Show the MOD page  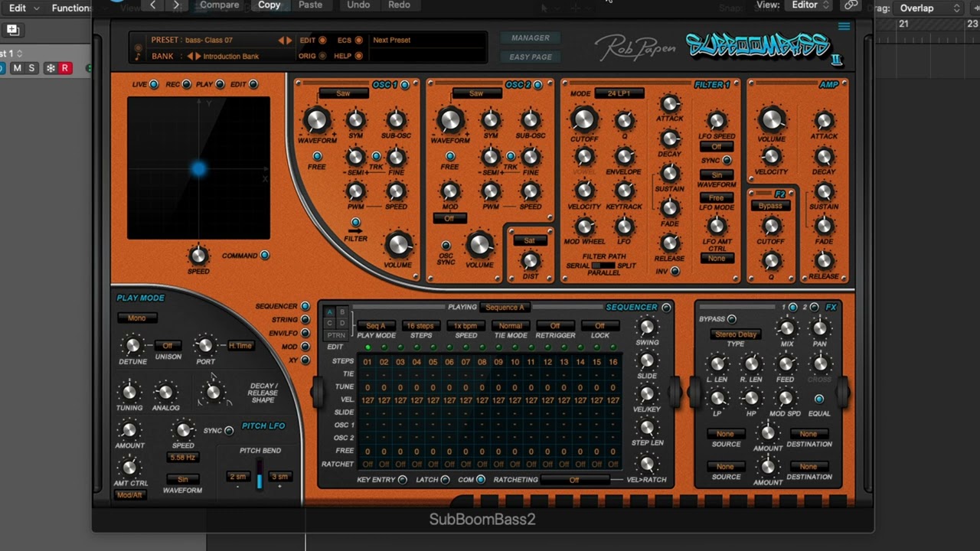point(305,347)
